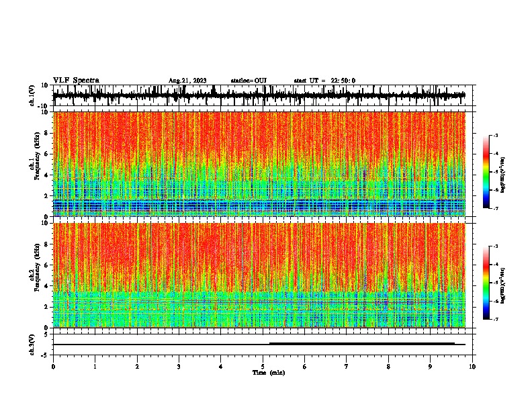Click the ch.1 black waveform trace
The height and width of the screenshot is (411, 532).
tap(259, 95)
